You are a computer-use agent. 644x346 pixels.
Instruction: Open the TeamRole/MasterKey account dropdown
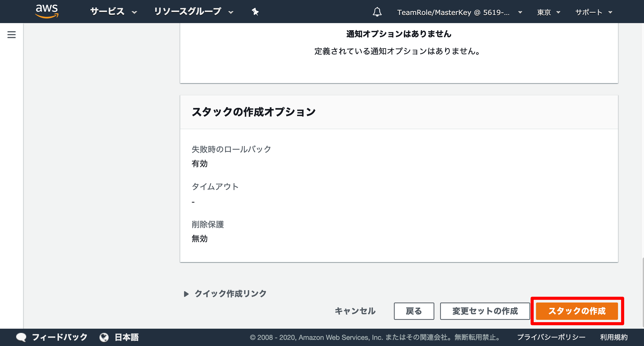(460, 12)
